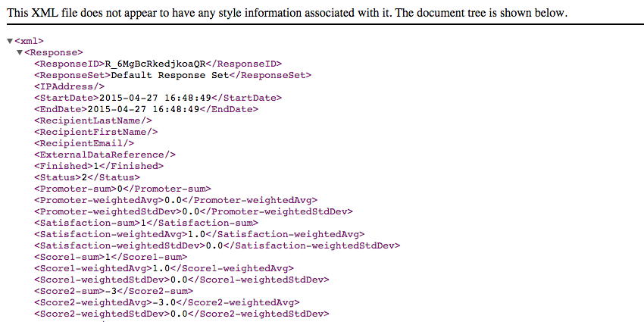Click the no style information notice text

pos(286,14)
